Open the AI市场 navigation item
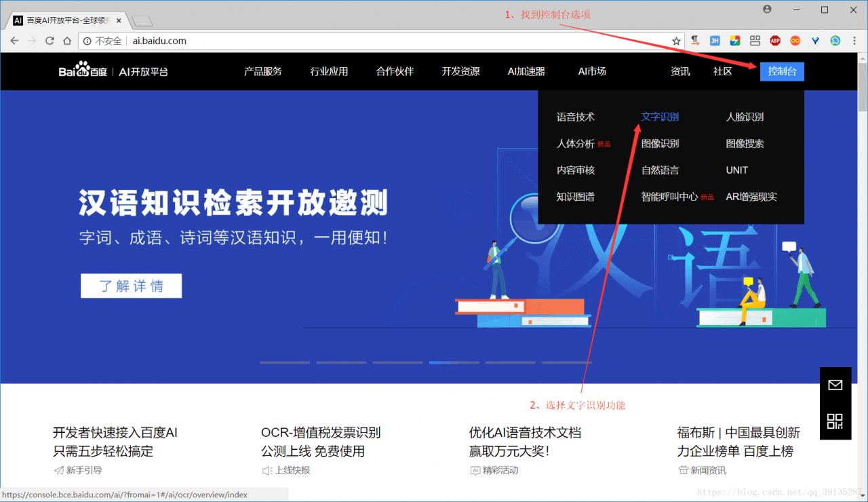Viewport: 868px width, 502px height. [x=592, y=71]
